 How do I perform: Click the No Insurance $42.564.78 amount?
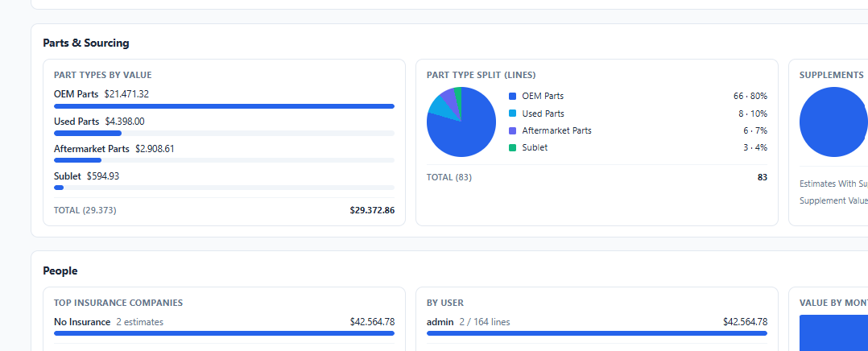372,322
